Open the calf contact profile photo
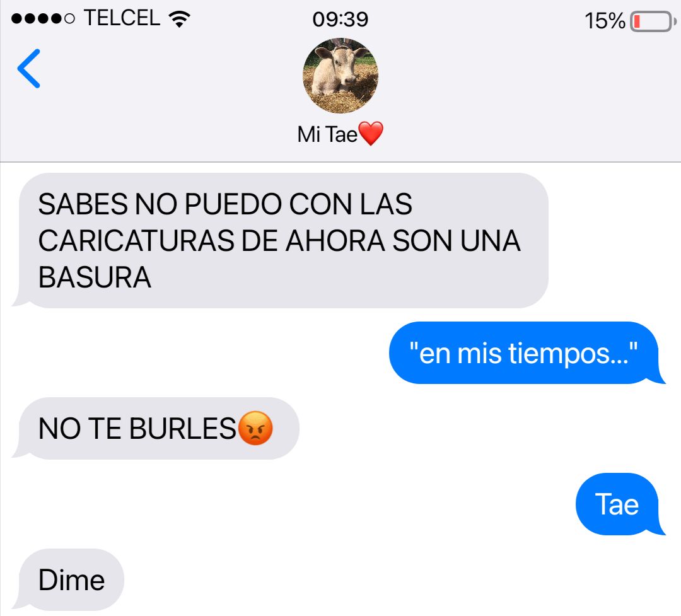681x616 pixels. 340,76
